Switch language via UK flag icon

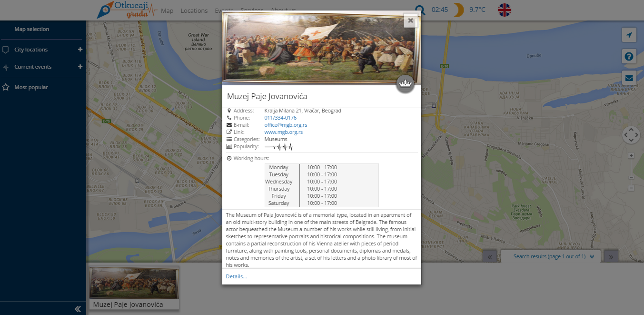click(x=505, y=10)
